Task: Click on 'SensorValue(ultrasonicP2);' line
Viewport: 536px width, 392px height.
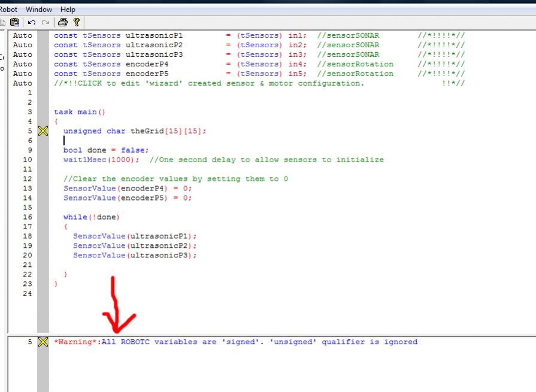Action: (135, 246)
